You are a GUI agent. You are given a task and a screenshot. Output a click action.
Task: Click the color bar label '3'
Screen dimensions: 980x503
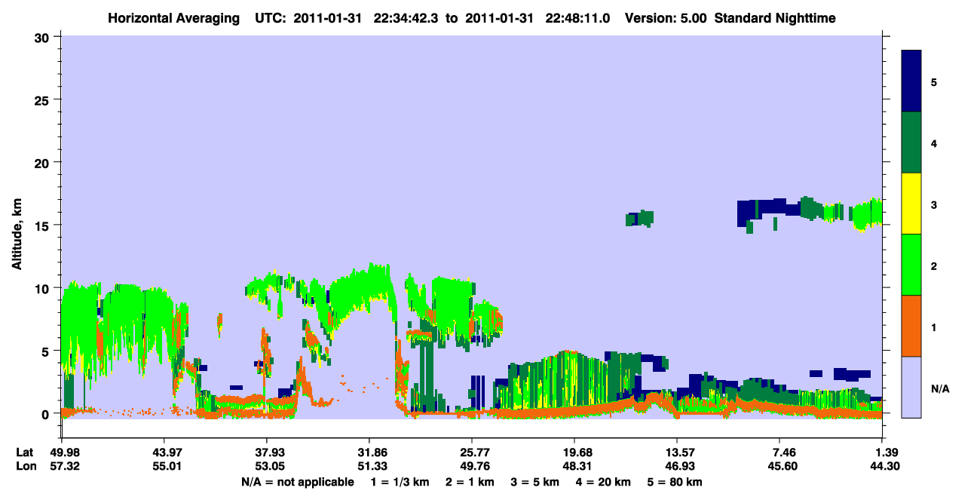pos(934,204)
